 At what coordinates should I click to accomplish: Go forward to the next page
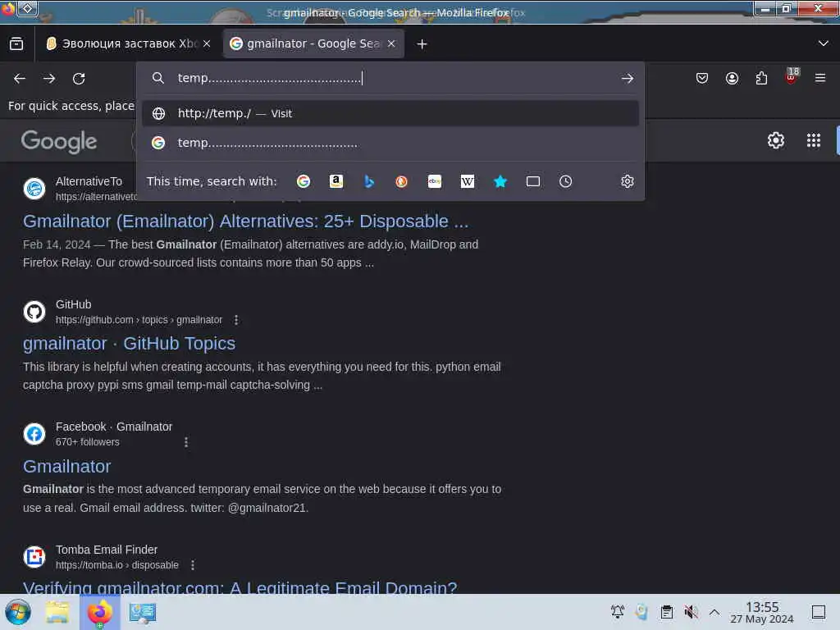[49, 79]
